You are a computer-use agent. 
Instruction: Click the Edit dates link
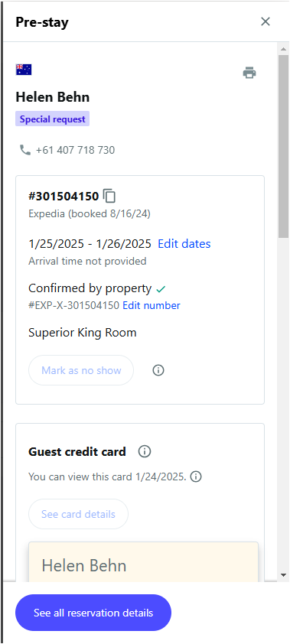point(184,243)
